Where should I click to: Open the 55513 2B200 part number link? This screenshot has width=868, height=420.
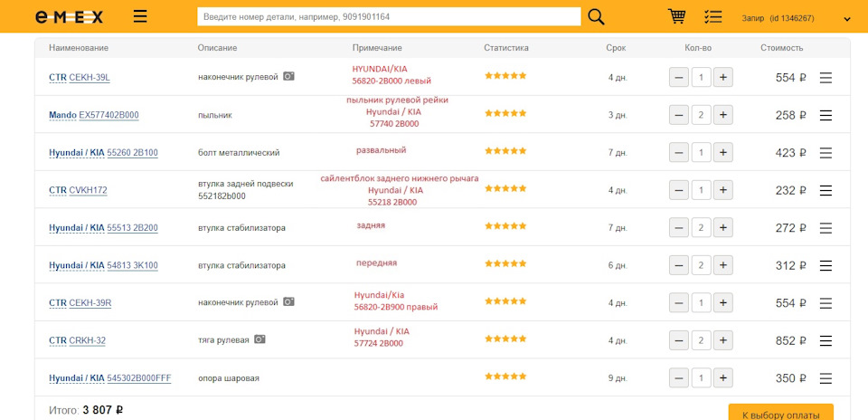(x=132, y=228)
